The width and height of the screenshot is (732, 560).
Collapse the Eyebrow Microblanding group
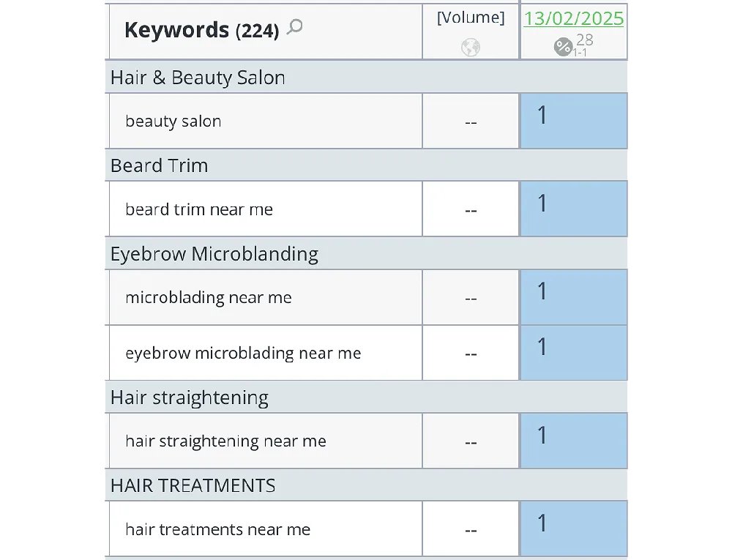tap(214, 254)
